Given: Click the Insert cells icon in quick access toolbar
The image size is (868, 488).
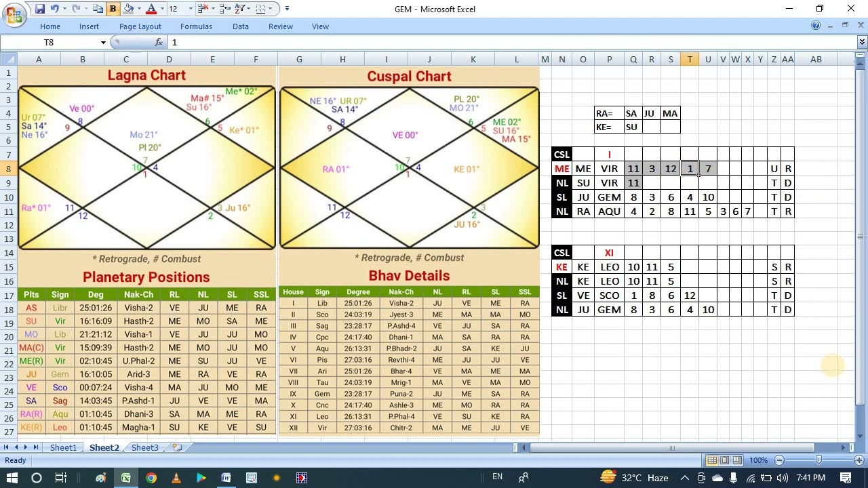Looking at the screenshot, I should pyautogui.click(x=224, y=9).
